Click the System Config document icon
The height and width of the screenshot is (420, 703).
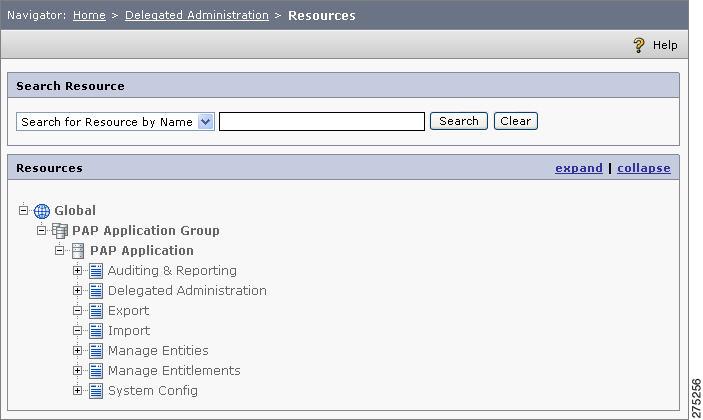96,391
